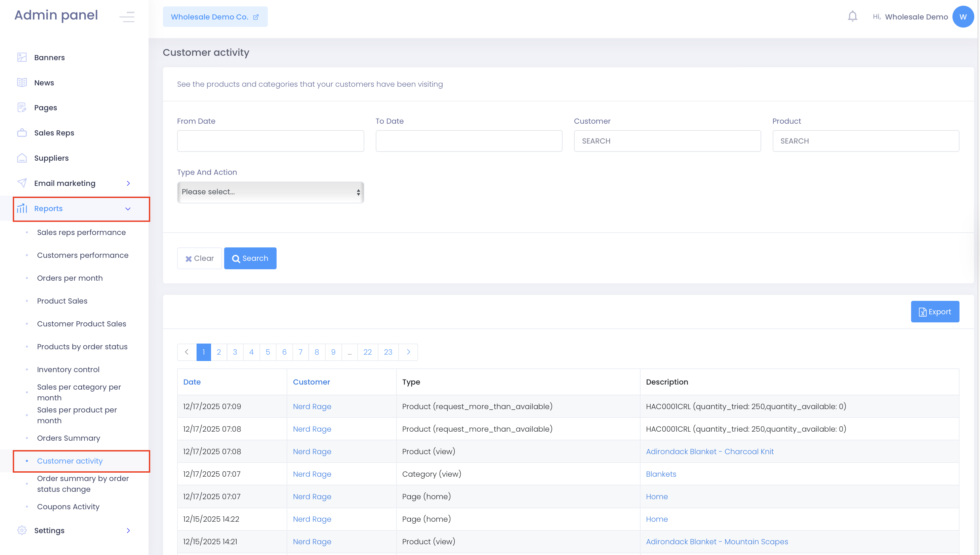The image size is (980, 555).
Task: Click the Pages sidebar icon
Action: [x=22, y=108]
